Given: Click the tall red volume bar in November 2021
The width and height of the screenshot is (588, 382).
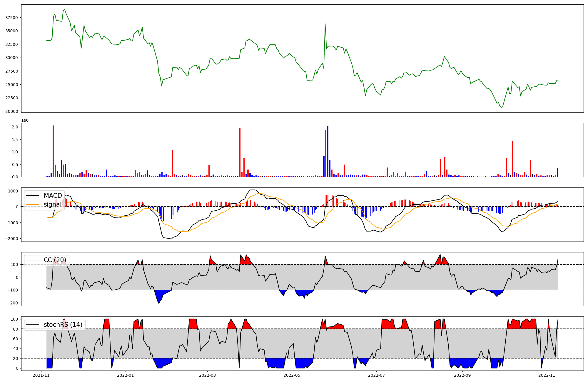Looking at the screenshot, I should tap(53, 151).
